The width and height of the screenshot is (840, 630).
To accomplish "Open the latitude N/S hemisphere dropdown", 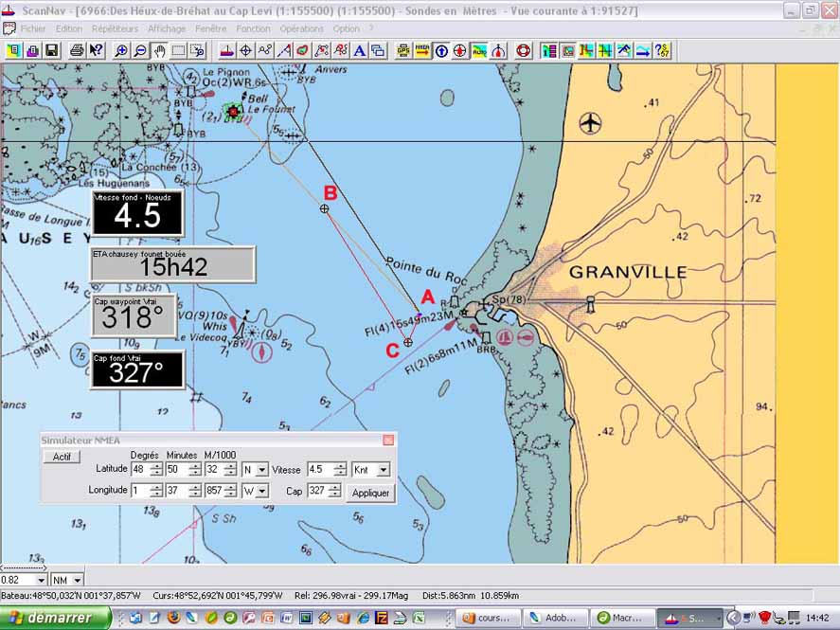I will click(261, 470).
